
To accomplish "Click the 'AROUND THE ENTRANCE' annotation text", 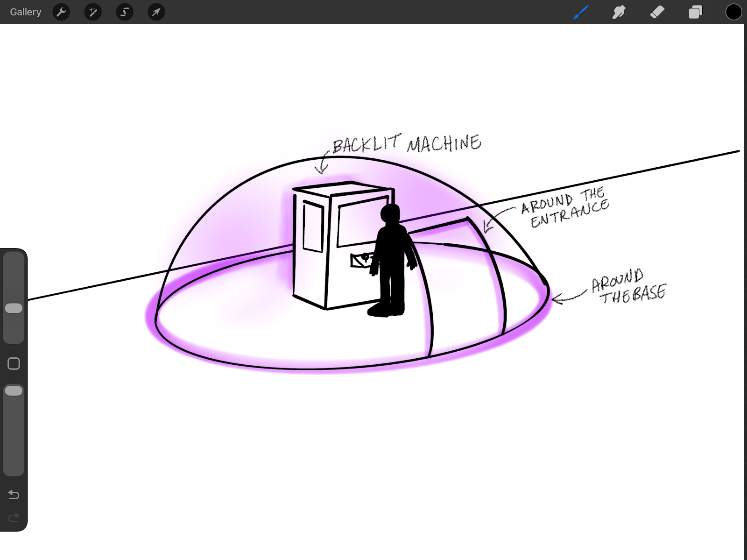I will pos(565,208).
